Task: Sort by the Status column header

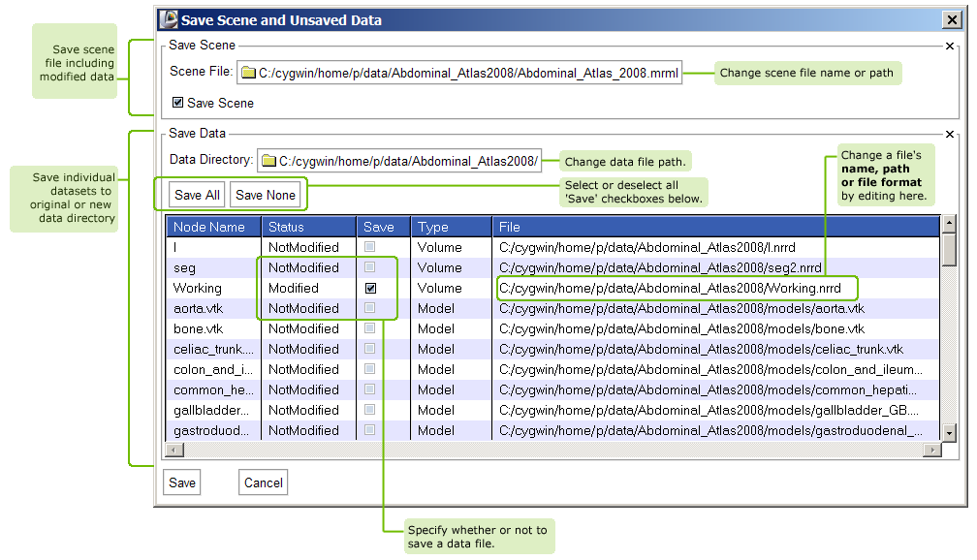Action: click(308, 227)
